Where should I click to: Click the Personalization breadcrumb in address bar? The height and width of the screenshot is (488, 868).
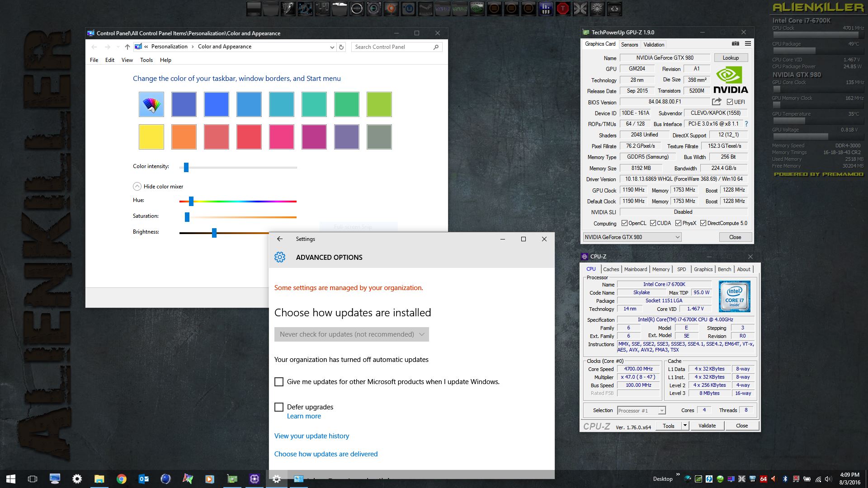170,47
